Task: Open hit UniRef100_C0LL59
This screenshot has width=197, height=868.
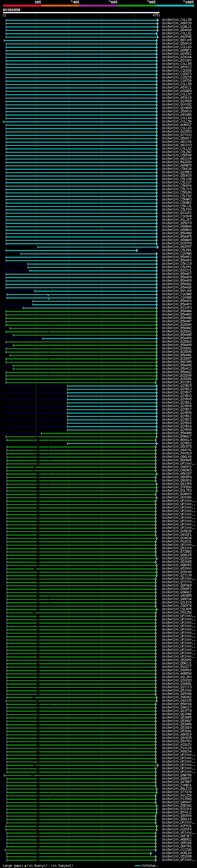Action: pos(177,20)
